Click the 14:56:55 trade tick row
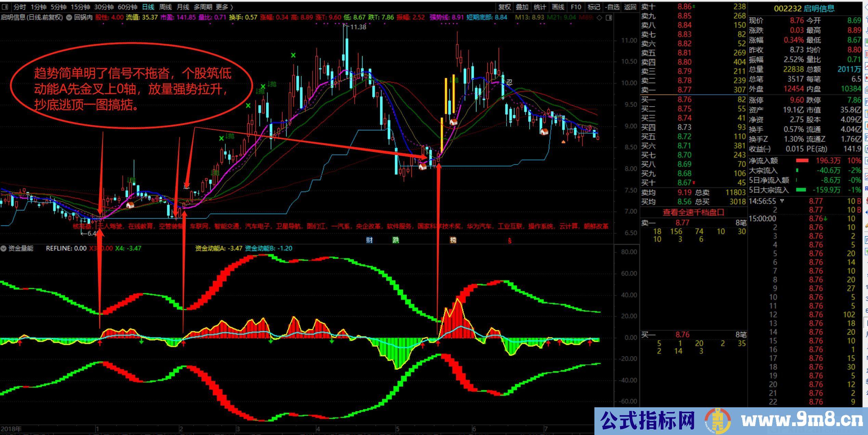 [x=805, y=201]
